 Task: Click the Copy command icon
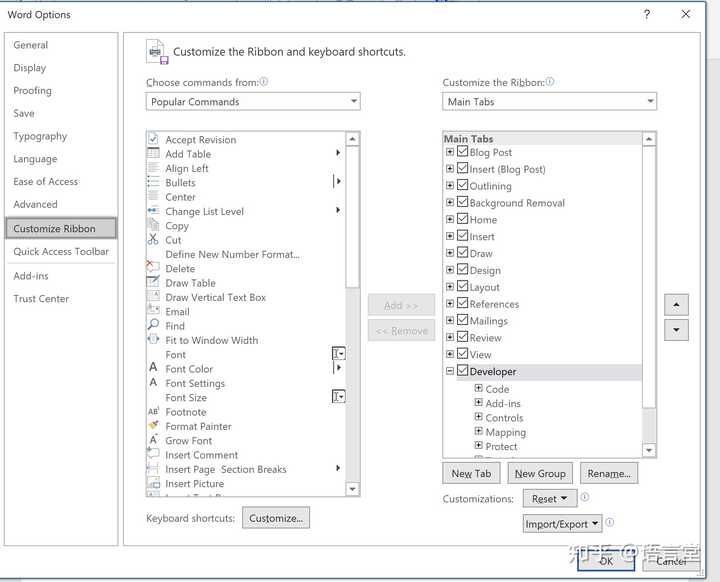[153, 226]
